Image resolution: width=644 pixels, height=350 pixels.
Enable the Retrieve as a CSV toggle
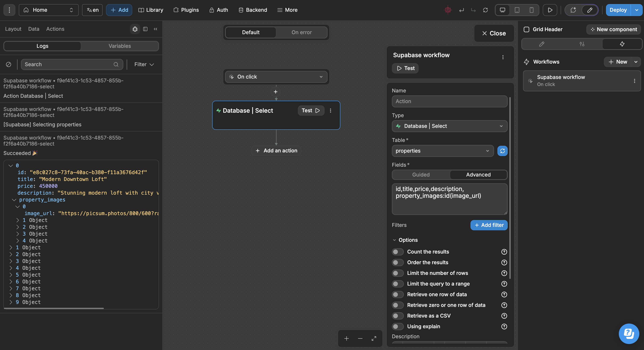397,316
